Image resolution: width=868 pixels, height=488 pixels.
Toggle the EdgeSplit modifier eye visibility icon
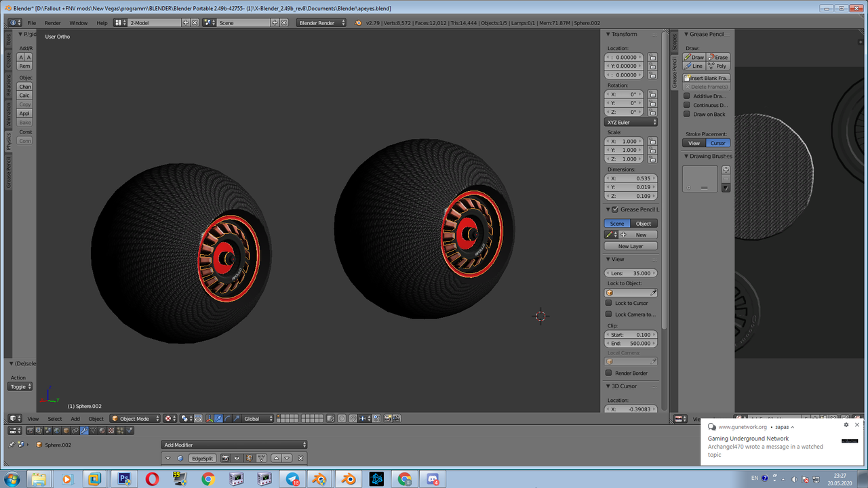[237, 457]
